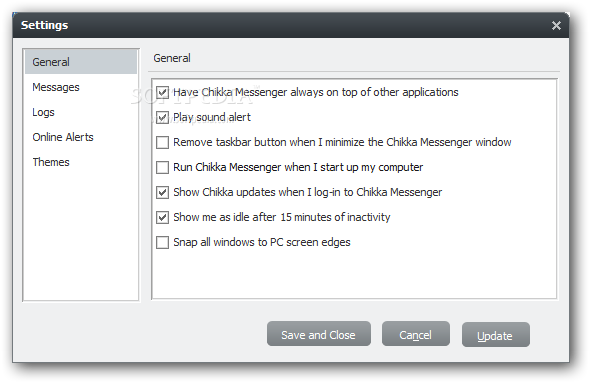
Task: Open the Themes settings section
Action: (x=51, y=162)
